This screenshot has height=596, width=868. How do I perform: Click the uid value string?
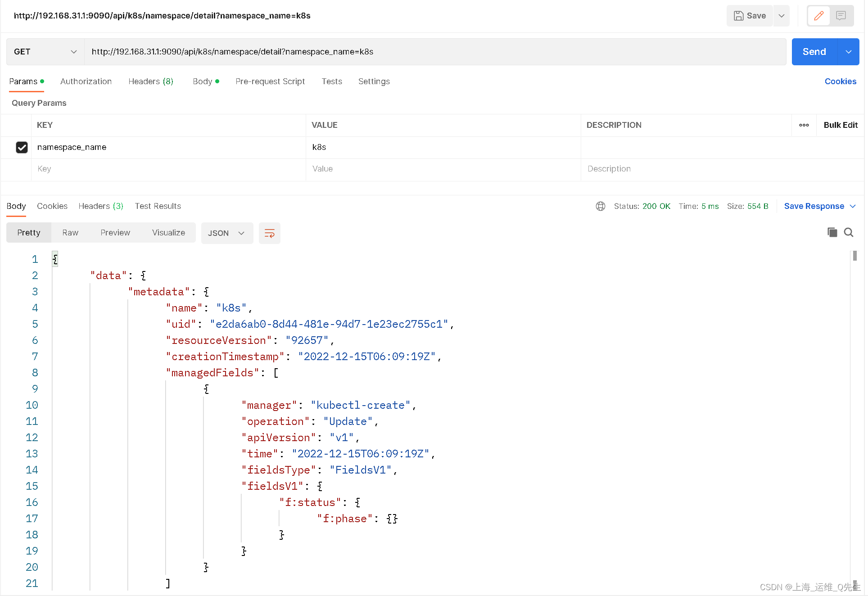[x=329, y=324]
